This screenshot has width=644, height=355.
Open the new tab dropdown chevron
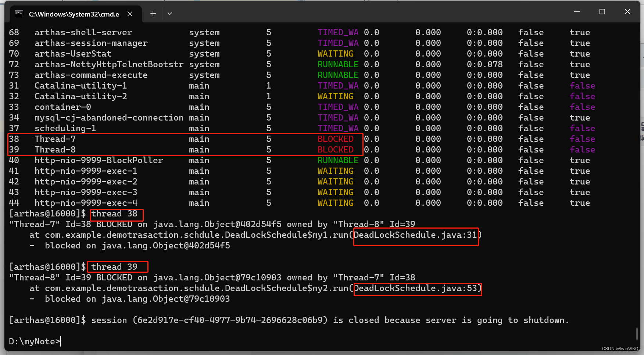click(169, 13)
